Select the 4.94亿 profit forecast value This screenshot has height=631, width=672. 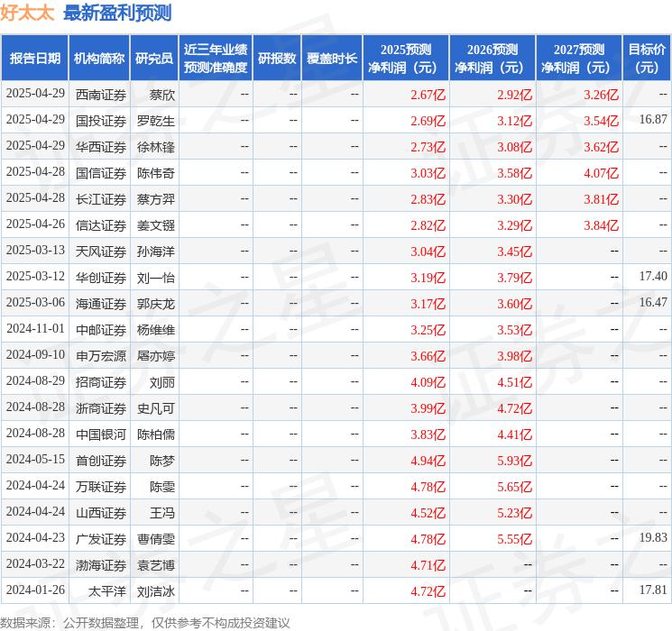(x=428, y=461)
